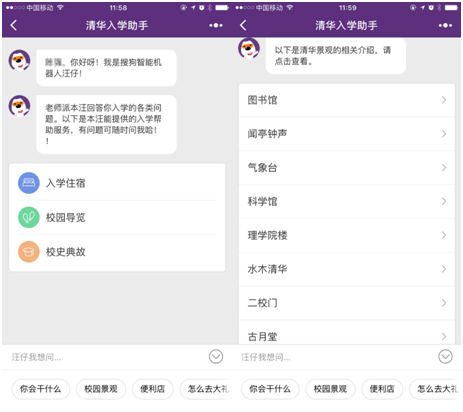Focus the 汪仔我想问 input field on left screen

pos(107,357)
